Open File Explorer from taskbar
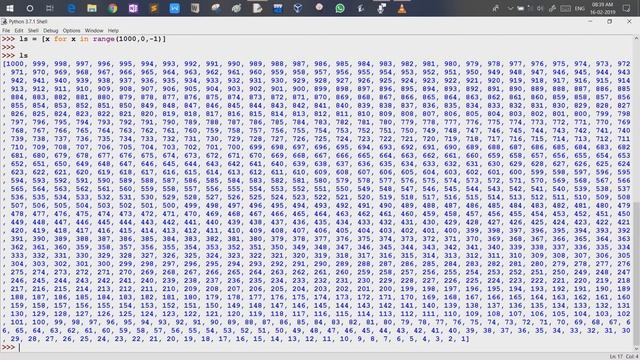The width and height of the screenshot is (640, 360). (x=92, y=8)
